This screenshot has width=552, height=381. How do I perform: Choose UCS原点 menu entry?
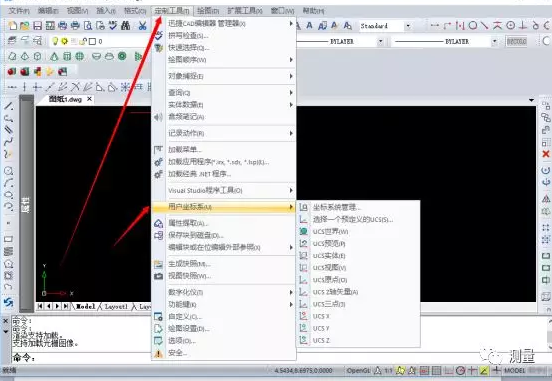[330, 280]
